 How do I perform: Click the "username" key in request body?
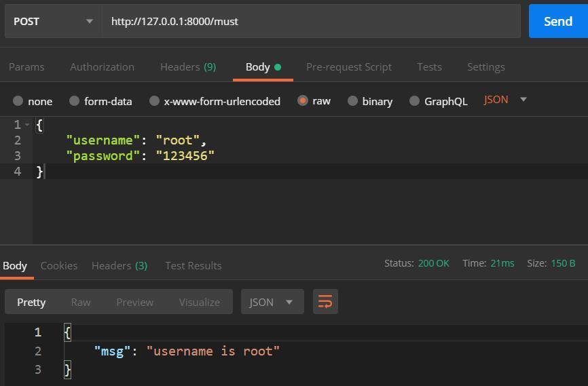(x=103, y=140)
